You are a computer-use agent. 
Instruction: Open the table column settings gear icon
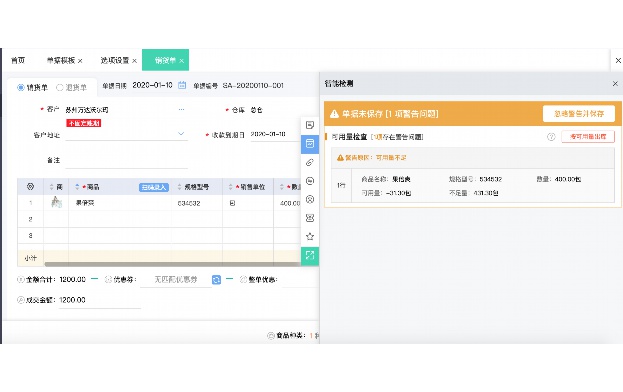pyautogui.click(x=30, y=187)
